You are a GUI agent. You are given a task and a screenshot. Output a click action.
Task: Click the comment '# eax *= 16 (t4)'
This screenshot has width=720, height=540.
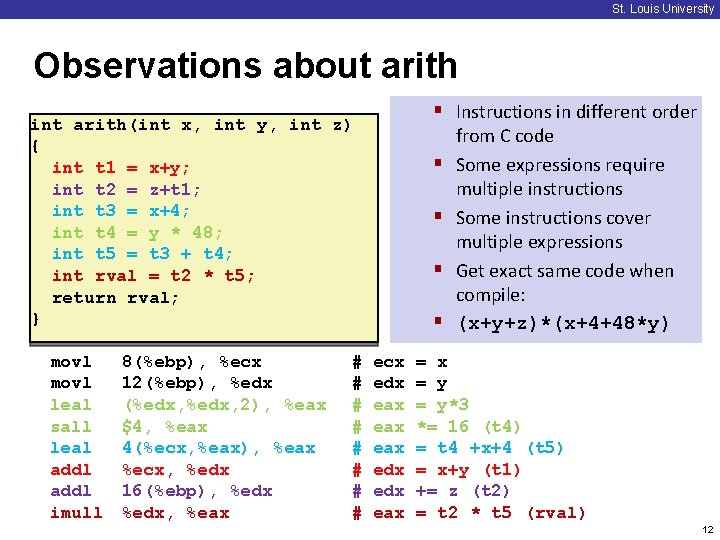tap(436, 427)
